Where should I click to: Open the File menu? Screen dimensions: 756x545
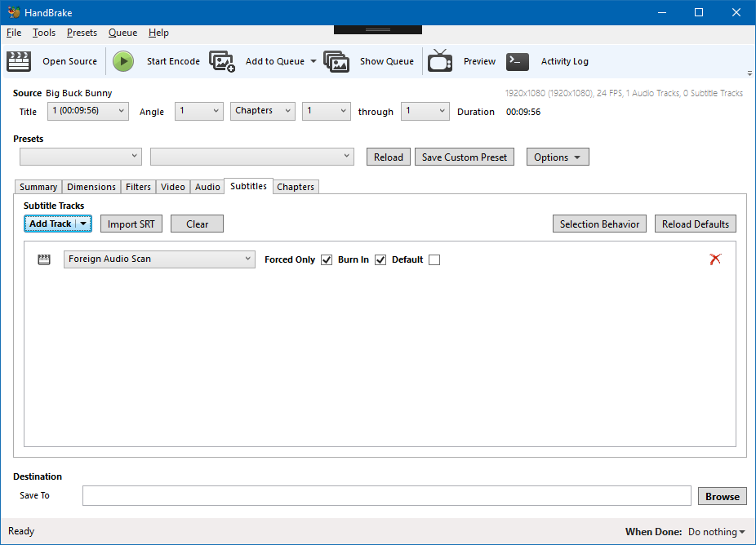pos(14,33)
